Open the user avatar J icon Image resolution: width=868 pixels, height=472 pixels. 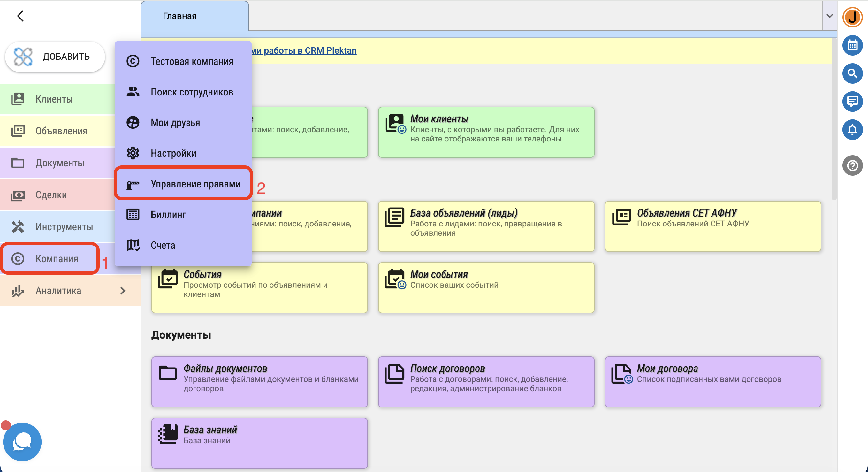click(x=852, y=17)
